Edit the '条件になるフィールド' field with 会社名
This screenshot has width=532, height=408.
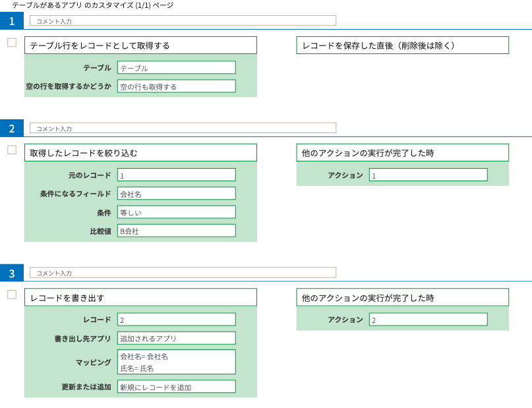coord(177,194)
